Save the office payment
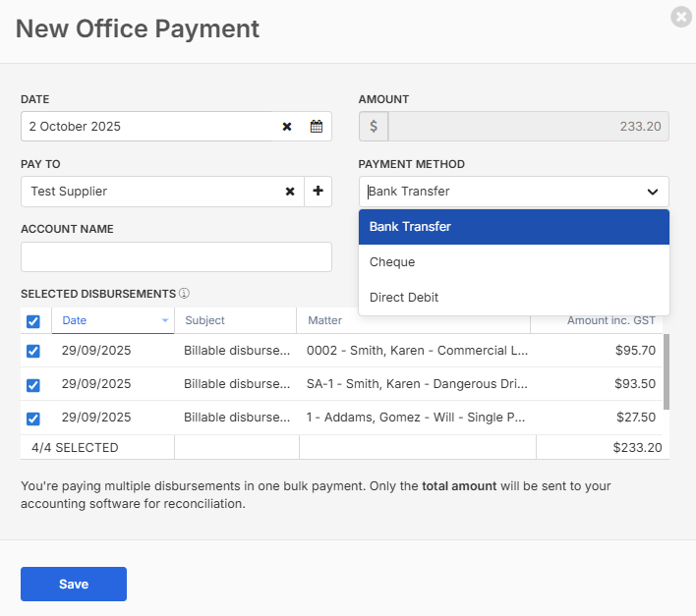The width and height of the screenshot is (696, 616). click(x=74, y=584)
